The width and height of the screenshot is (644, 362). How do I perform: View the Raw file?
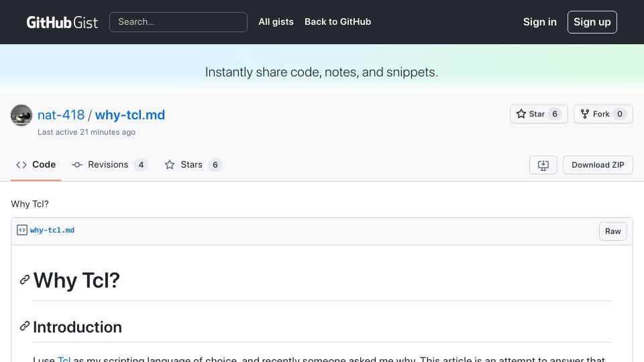[612, 231]
